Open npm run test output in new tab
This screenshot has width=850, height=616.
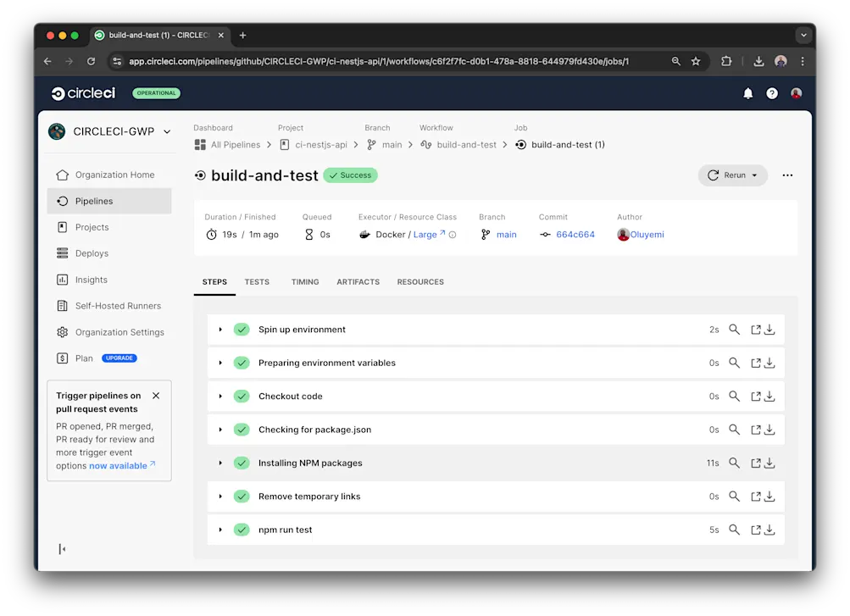tap(755, 530)
